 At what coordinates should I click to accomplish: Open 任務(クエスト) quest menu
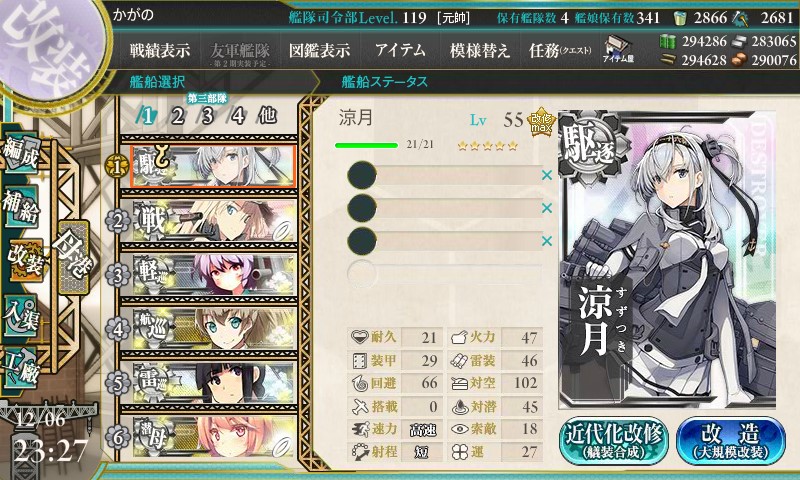pos(560,50)
